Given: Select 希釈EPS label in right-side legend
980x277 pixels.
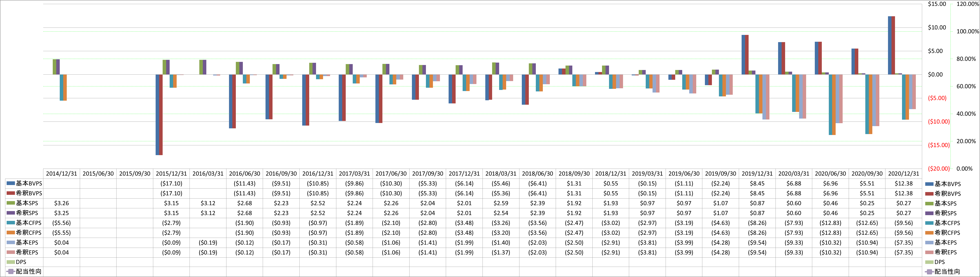Looking at the screenshot, I should click(945, 252).
